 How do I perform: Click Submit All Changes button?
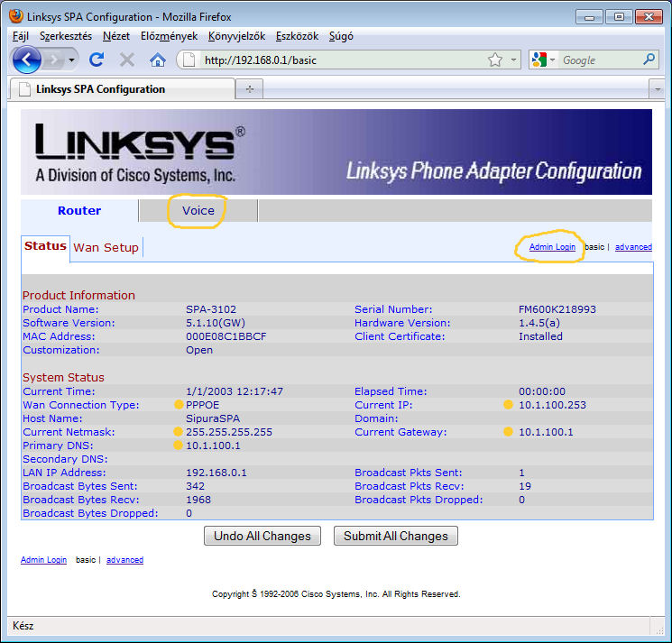click(x=396, y=536)
